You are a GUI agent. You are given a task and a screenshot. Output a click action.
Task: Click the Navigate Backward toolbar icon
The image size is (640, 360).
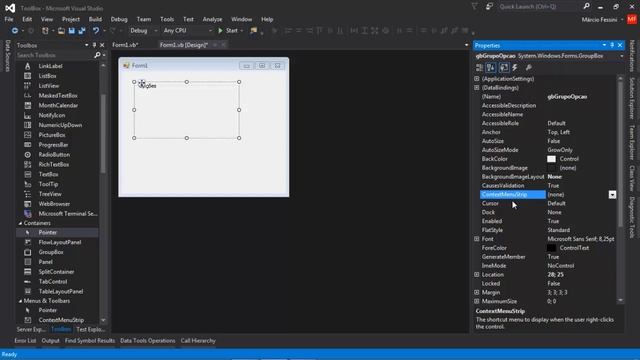pos(15,31)
